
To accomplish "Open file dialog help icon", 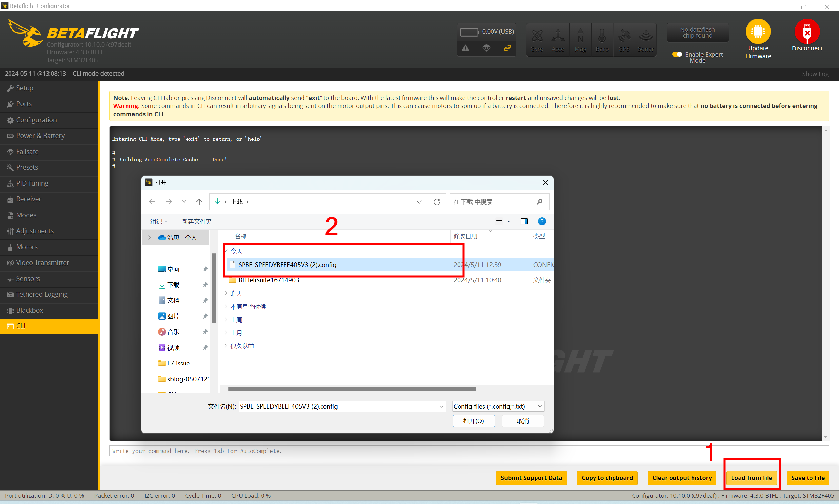I will tap(542, 221).
